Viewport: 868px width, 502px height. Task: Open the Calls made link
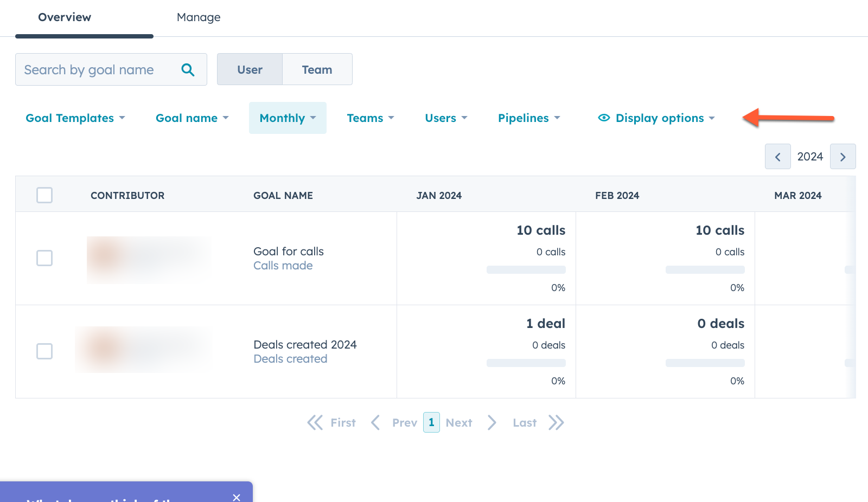283,266
